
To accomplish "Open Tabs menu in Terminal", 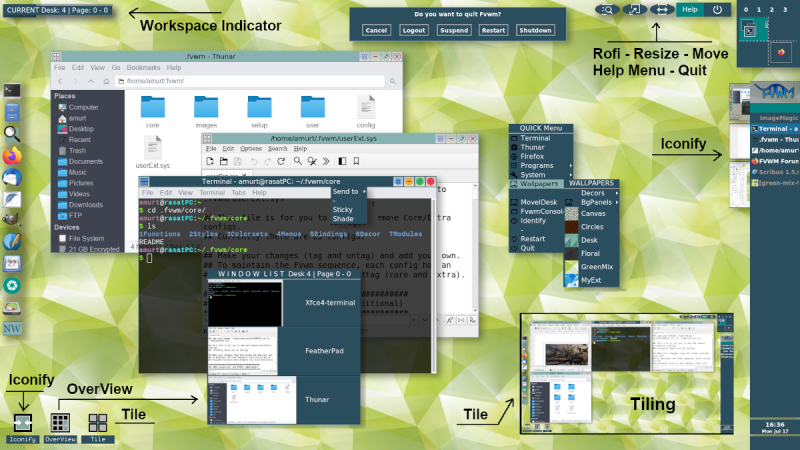I will 238,192.
